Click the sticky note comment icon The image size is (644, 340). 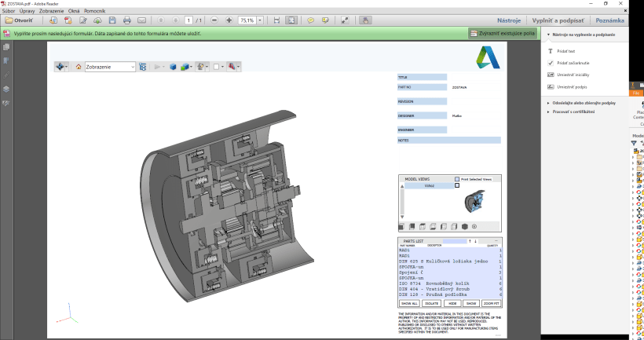coord(309,20)
